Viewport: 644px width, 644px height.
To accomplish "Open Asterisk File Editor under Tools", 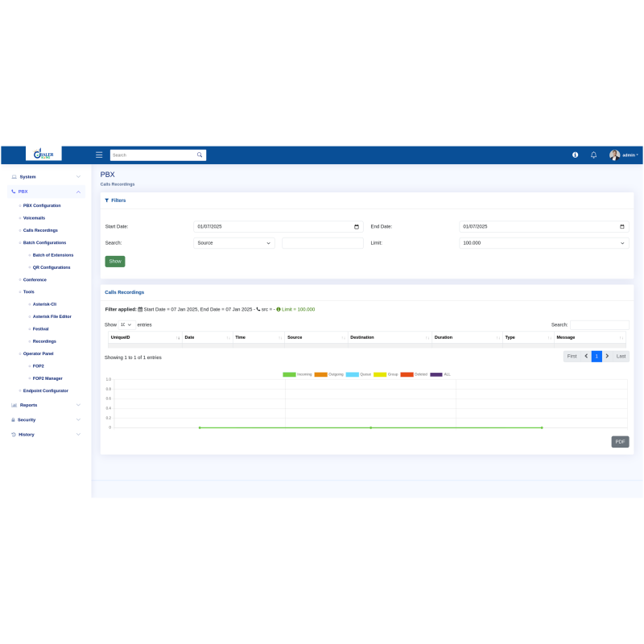I will click(52, 316).
